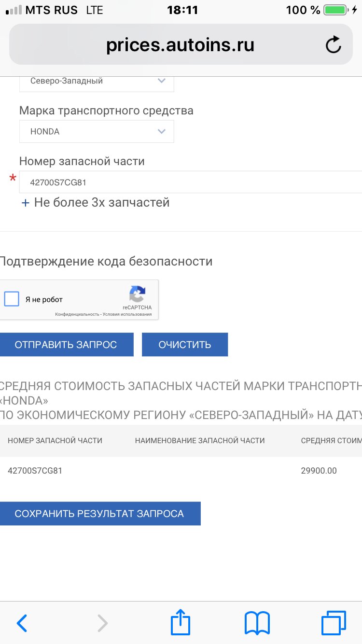This screenshot has height=644, width=362.
Task: Tap the MTS RUS carrier label
Action: 51,10
